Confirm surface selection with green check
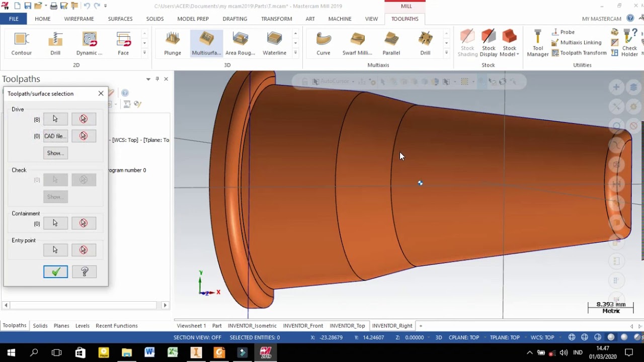Screen dimensions: 644x362 pyautogui.click(x=55, y=271)
